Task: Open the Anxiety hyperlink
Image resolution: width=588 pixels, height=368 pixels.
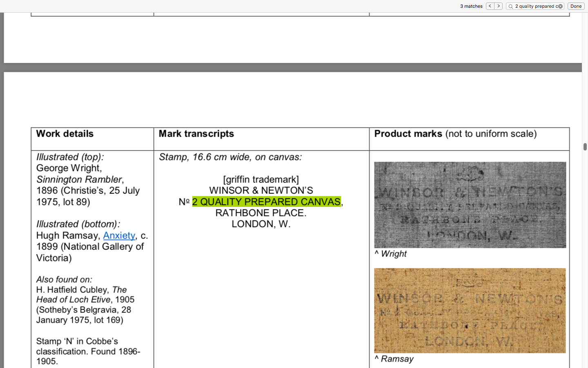Action: point(119,236)
